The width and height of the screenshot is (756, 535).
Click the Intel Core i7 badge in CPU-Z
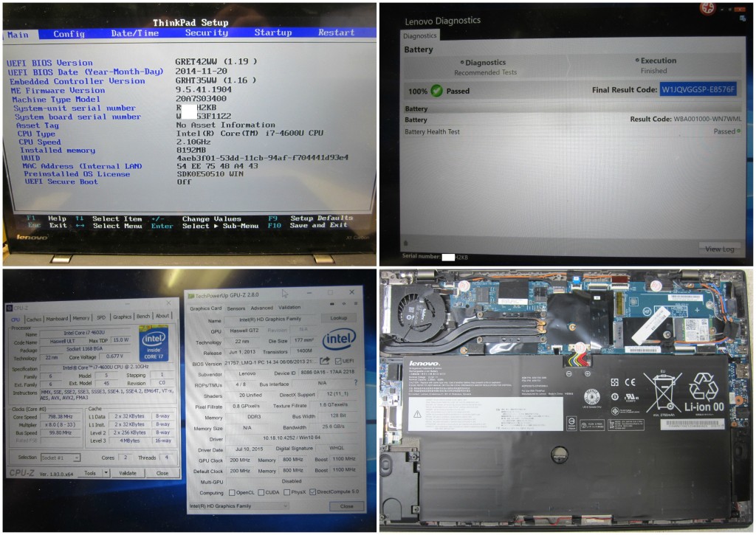click(154, 343)
